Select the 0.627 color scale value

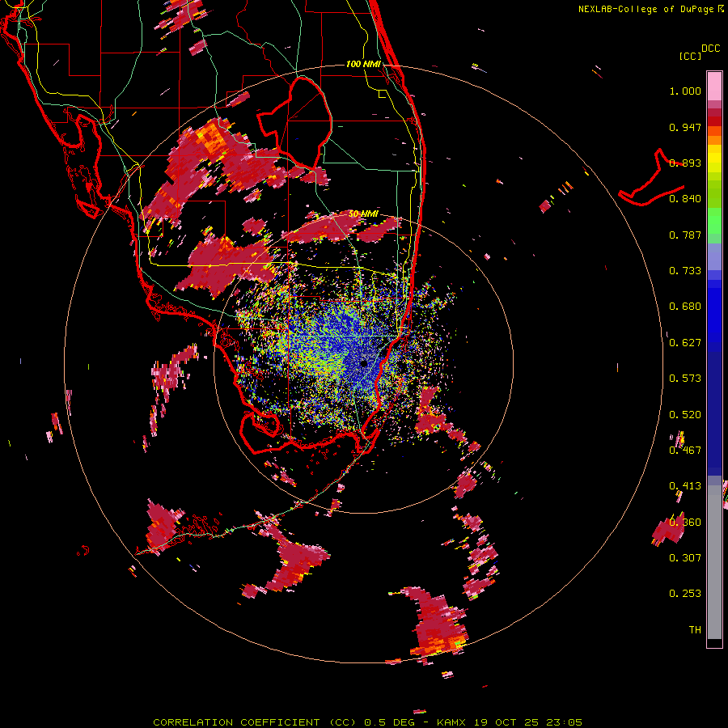tap(685, 343)
